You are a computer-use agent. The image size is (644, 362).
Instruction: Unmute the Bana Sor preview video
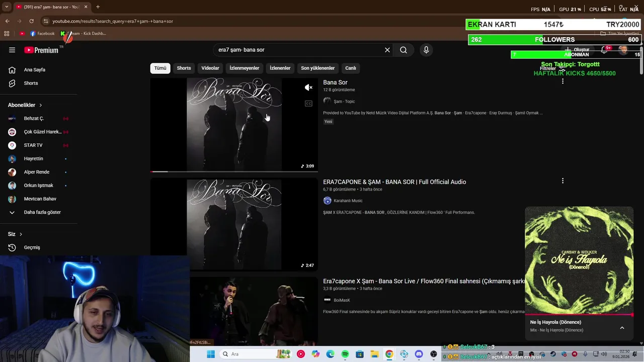pos(308,87)
